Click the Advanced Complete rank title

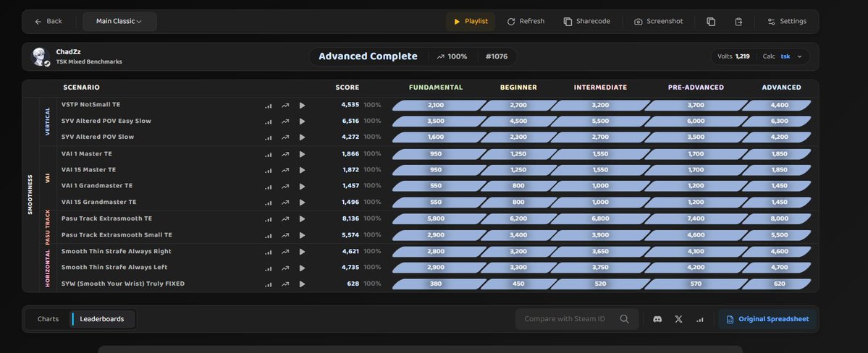click(x=368, y=56)
